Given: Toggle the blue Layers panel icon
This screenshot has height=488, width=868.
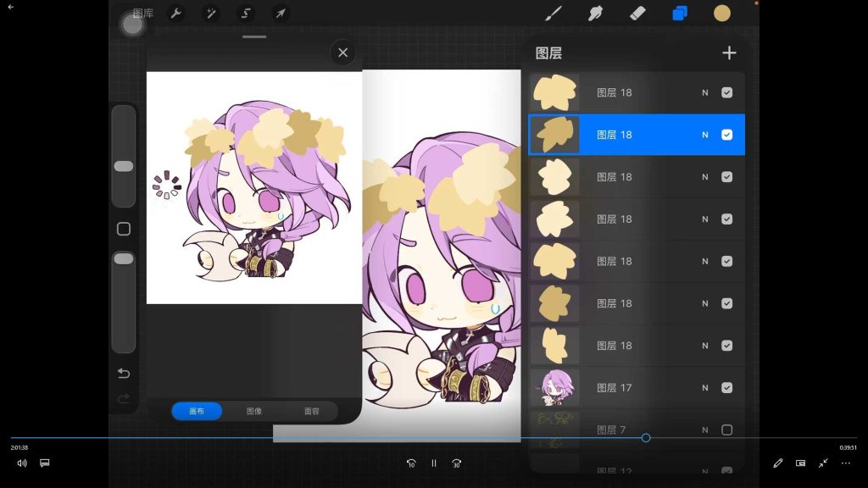Looking at the screenshot, I should (x=680, y=14).
